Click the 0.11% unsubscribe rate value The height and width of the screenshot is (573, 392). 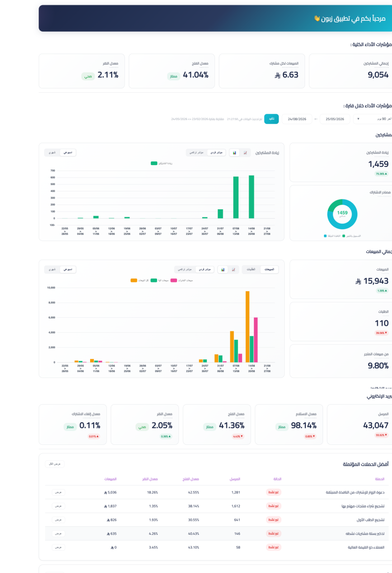[89, 425]
